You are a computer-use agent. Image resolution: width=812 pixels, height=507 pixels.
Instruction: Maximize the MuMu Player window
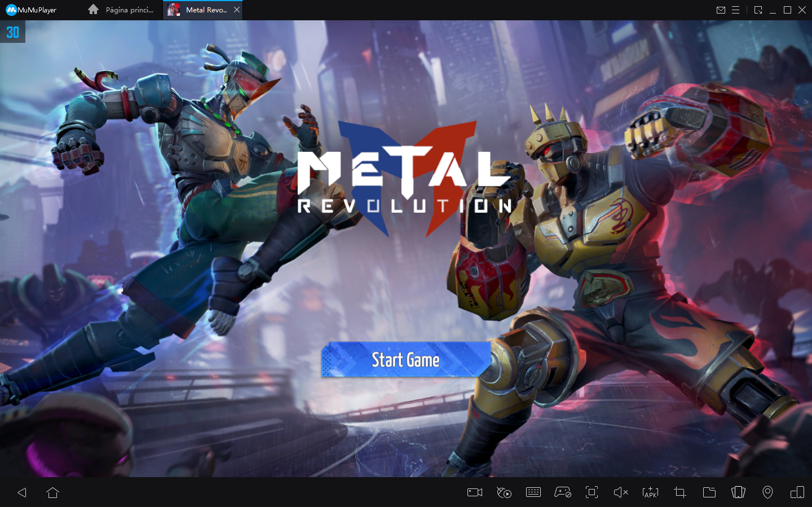click(x=788, y=10)
